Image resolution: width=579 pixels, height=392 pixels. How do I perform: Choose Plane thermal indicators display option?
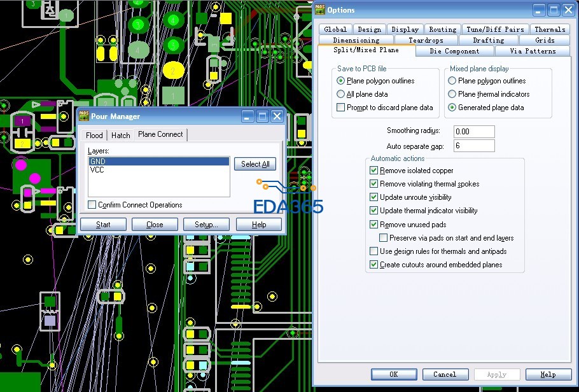click(452, 94)
